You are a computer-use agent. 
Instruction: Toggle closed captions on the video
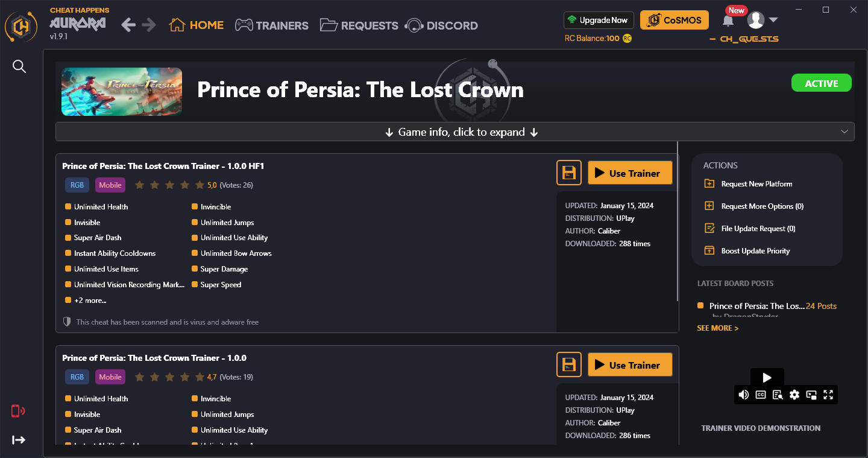(761, 395)
